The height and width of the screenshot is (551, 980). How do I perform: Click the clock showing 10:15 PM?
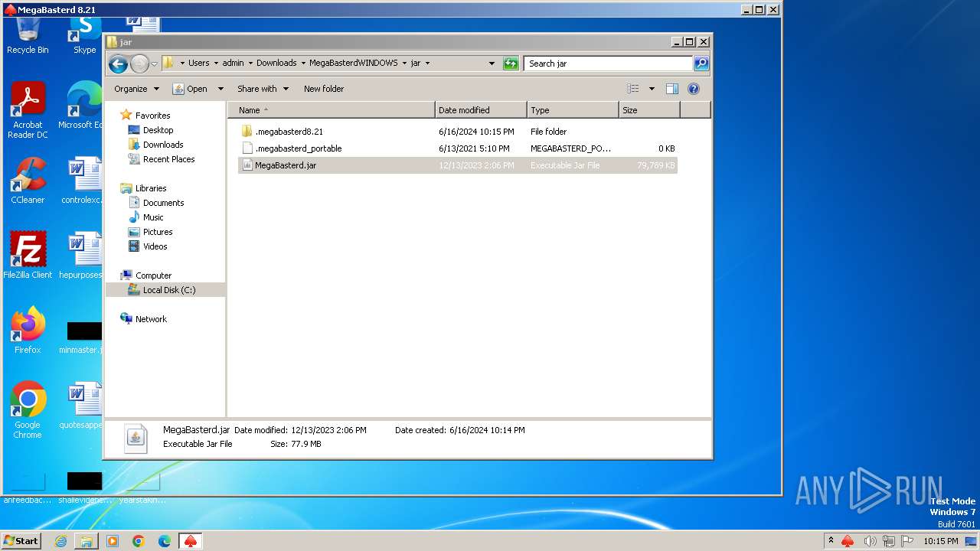940,541
